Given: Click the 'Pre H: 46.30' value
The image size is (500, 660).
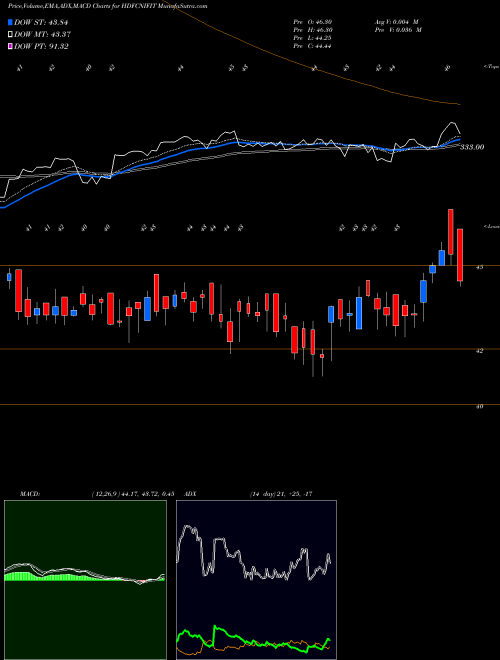Looking at the screenshot, I should (x=313, y=30).
